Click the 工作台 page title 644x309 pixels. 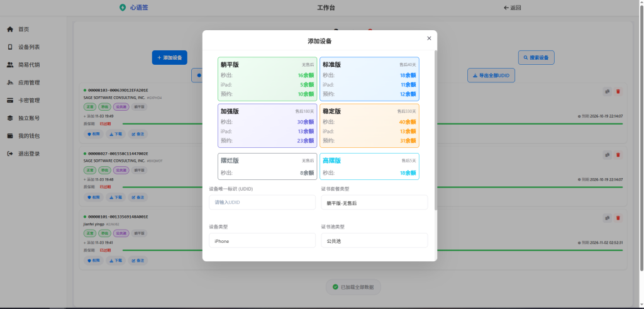coord(326,8)
